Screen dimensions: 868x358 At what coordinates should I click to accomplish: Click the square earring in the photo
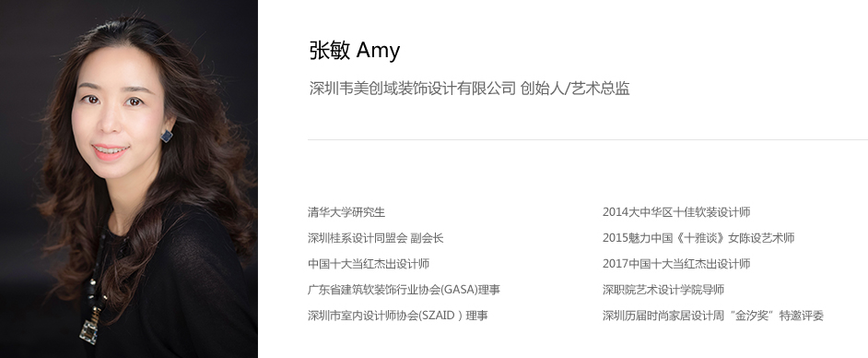point(166,136)
